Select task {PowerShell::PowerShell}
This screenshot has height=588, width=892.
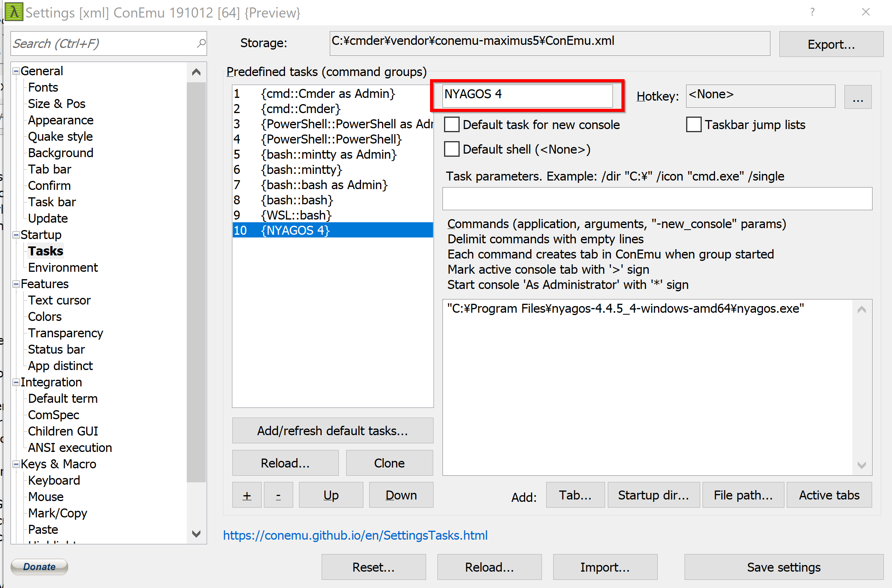click(333, 139)
